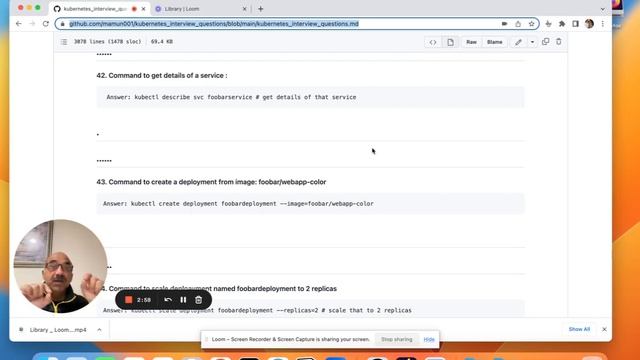640x360 pixels.
Task: Click the extension icon left of Extensions puzzle
Action: click(x=549, y=24)
